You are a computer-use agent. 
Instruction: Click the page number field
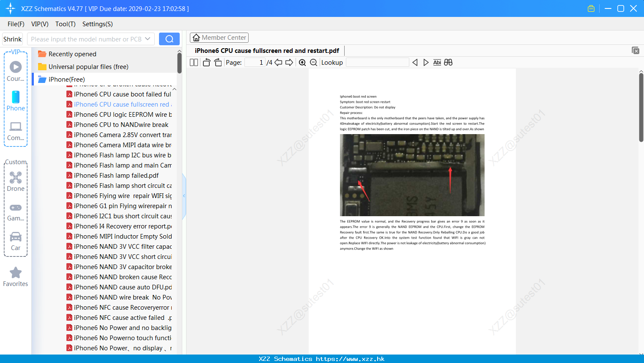[255, 63]
